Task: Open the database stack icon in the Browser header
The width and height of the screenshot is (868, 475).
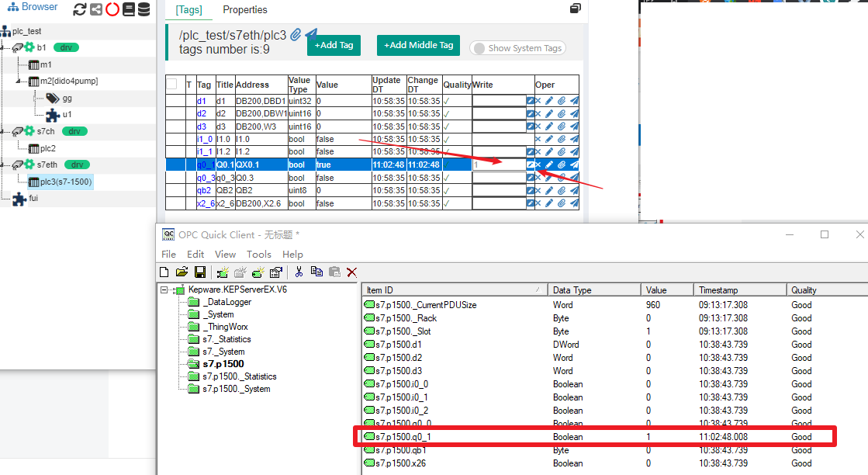Action: pyautogui.click(x=144, y=9)
